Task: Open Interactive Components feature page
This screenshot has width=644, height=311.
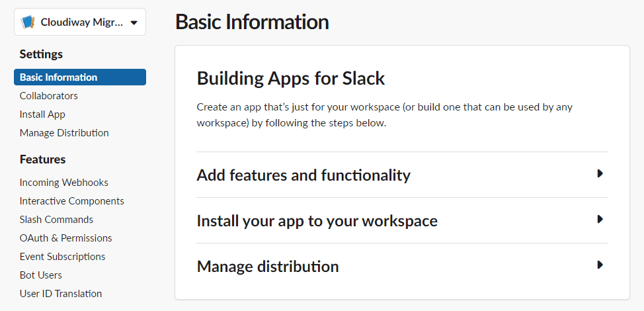Action: tap(72, 201)
